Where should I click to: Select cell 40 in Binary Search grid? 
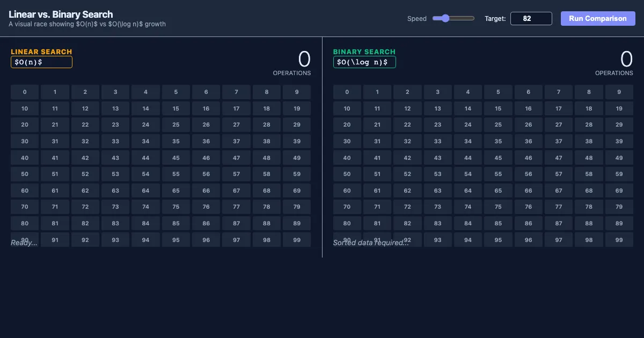pos(347,158)
